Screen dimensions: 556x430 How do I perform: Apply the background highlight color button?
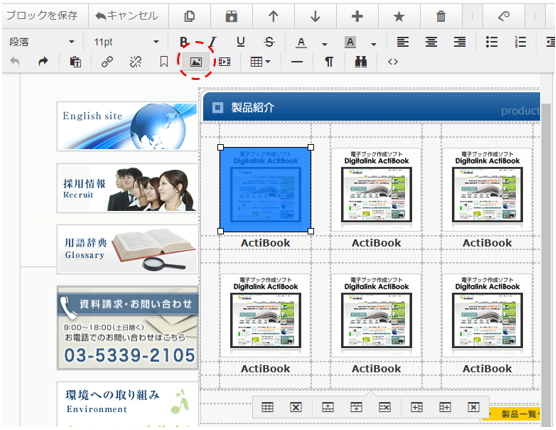(350, 43)
